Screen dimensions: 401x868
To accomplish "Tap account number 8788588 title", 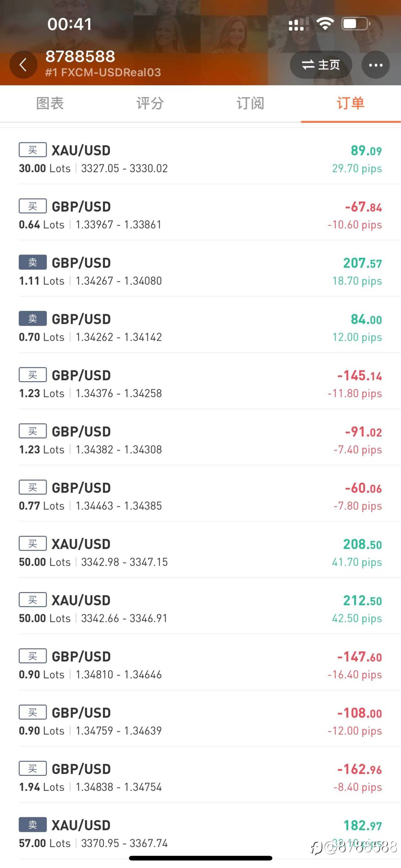I will pos(80,56).
